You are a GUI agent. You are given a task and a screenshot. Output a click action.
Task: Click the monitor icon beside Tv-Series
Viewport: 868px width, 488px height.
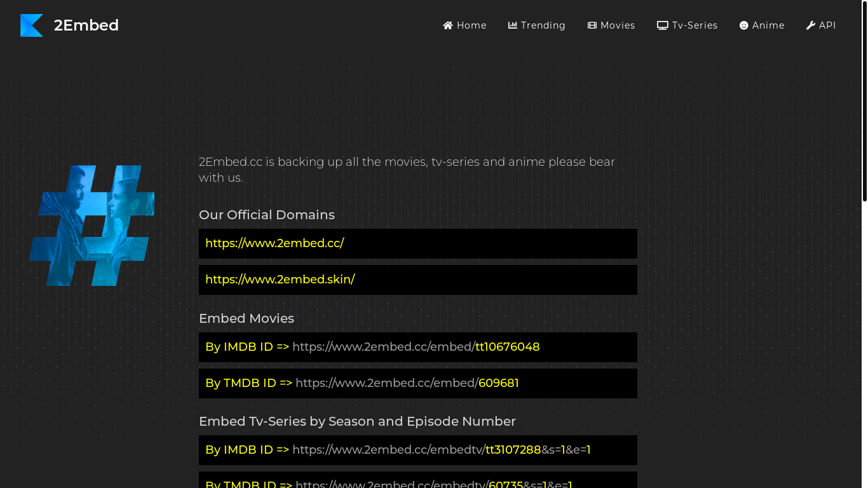[663, 25]
